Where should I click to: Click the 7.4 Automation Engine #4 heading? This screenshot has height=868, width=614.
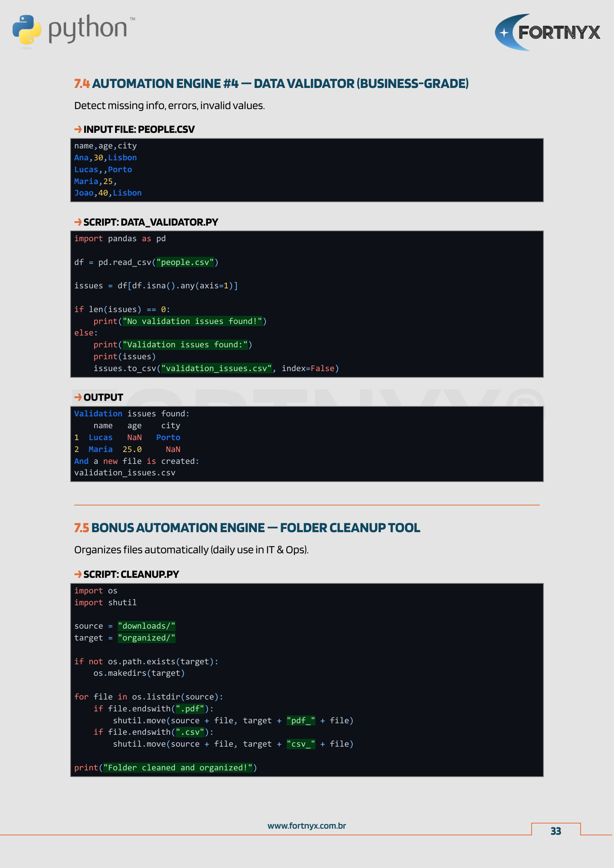(x=271, y=83)
